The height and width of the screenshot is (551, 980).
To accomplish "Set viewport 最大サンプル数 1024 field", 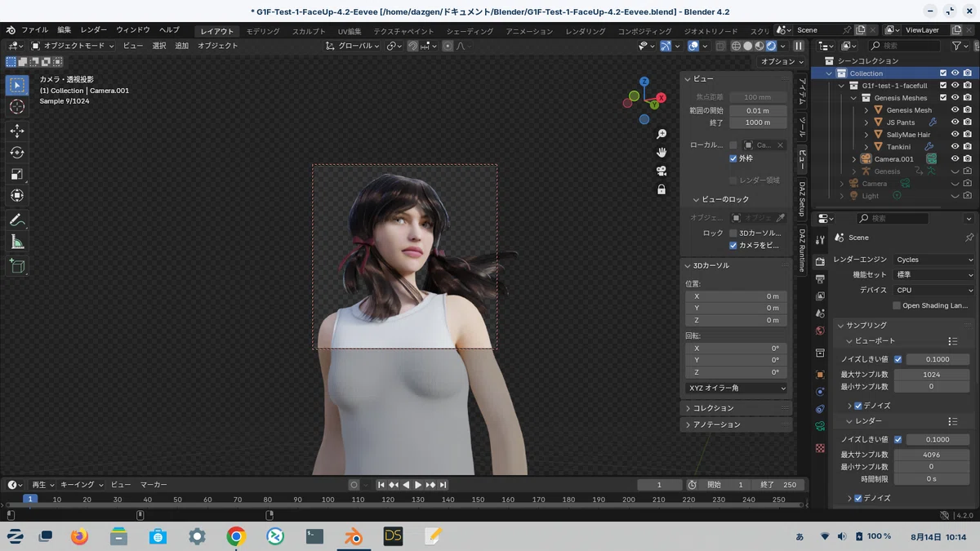I will pos(931,375).
